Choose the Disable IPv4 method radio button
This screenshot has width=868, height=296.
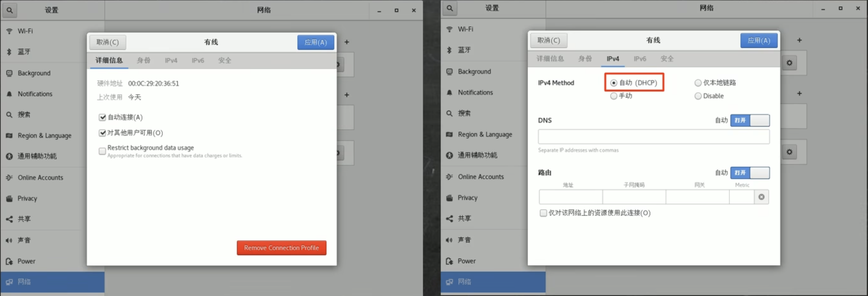(698, 96)
